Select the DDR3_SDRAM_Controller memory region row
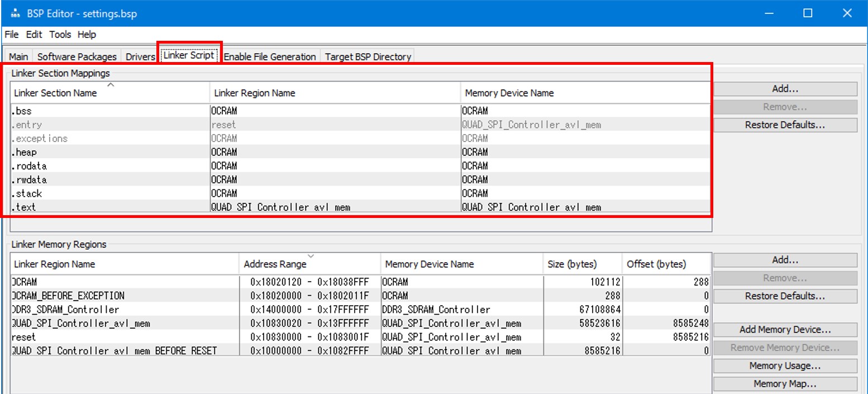This screenshot has height=394, width=868. pyautogui.click(x=124, y=309)
